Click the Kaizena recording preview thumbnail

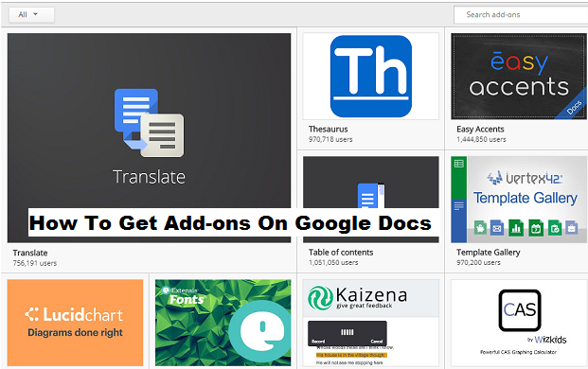click(x=347, y=333)
